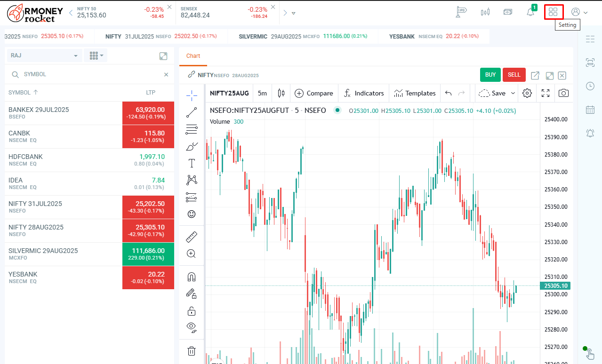Open the candle chart style selector

coord(281,93)
